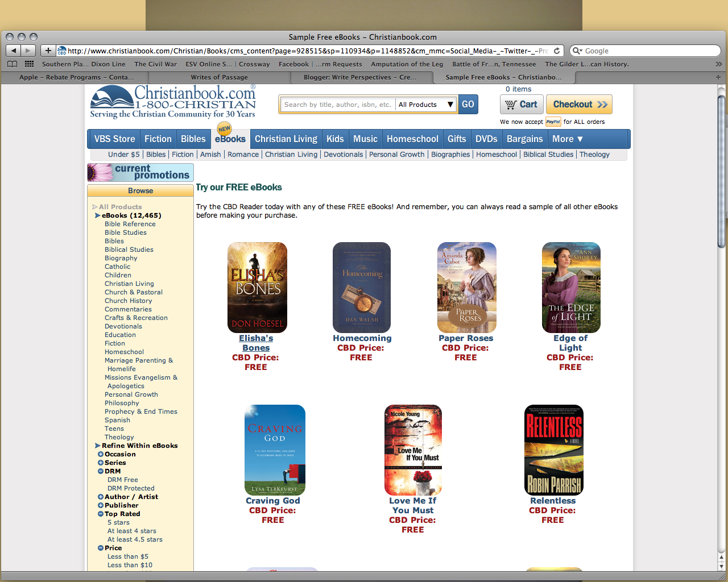
Task: Open the Craving God book cover
Action: click(x=275, y=450)
